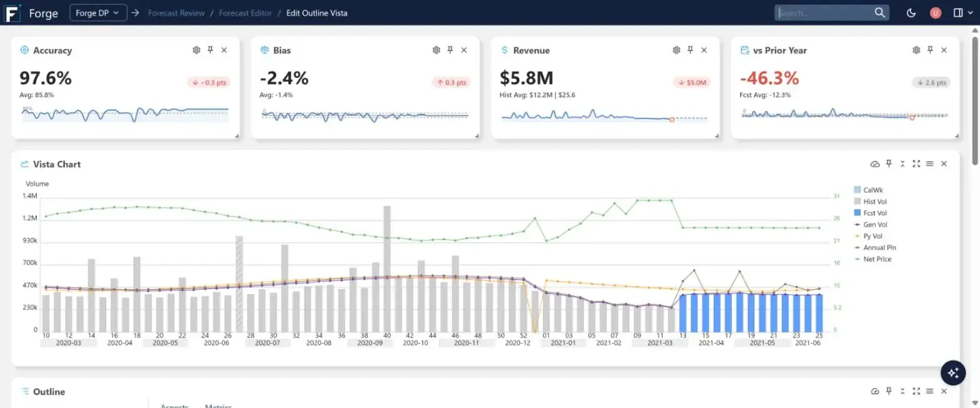980x408 pixels.
Task: Open the Forge DP dropdown
Action: [x=99, y=13]
